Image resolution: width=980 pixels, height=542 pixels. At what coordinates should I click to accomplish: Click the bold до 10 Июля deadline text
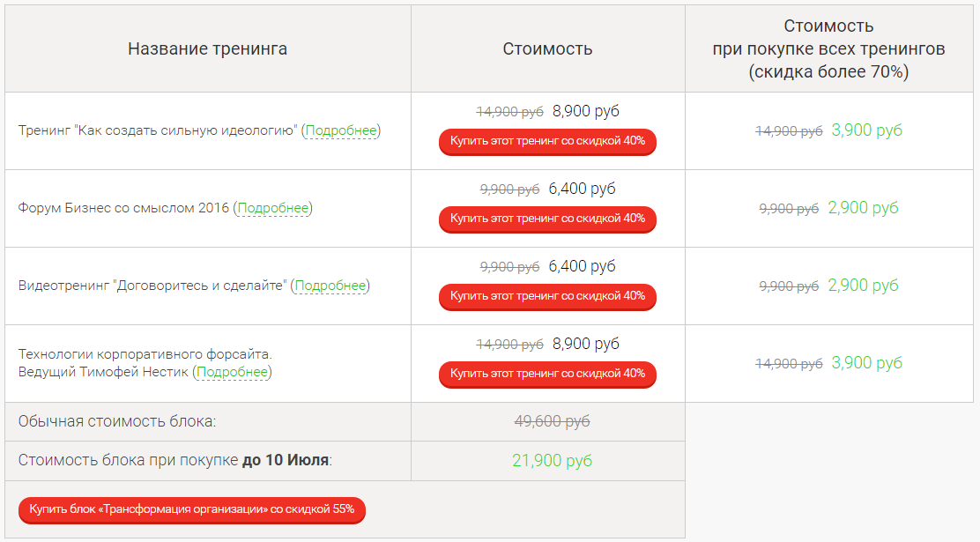click(286, 461)
